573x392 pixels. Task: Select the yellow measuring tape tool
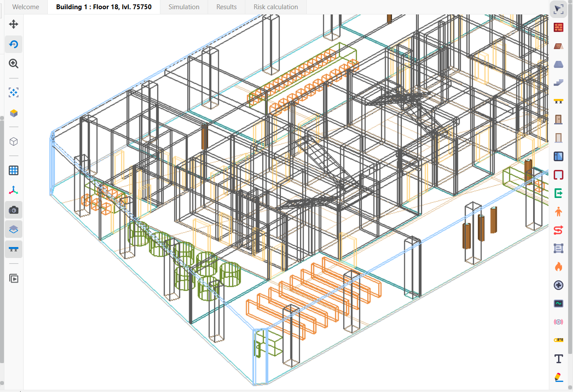(x=558, y=340)
